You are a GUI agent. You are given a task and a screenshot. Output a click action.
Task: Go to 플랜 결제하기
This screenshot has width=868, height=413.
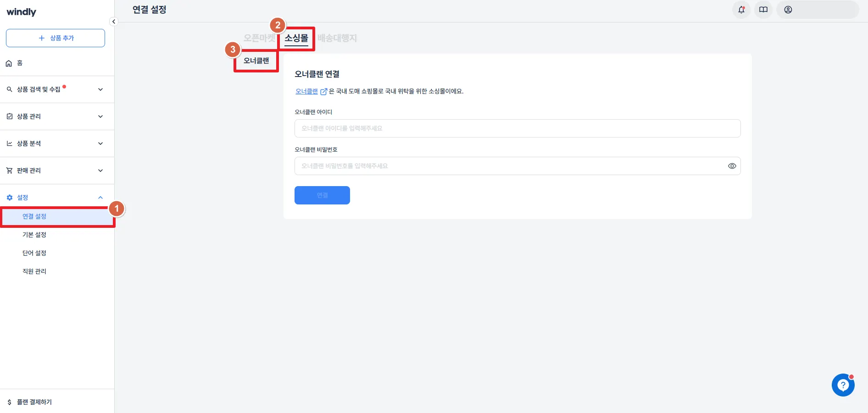[x=34, y=402]
